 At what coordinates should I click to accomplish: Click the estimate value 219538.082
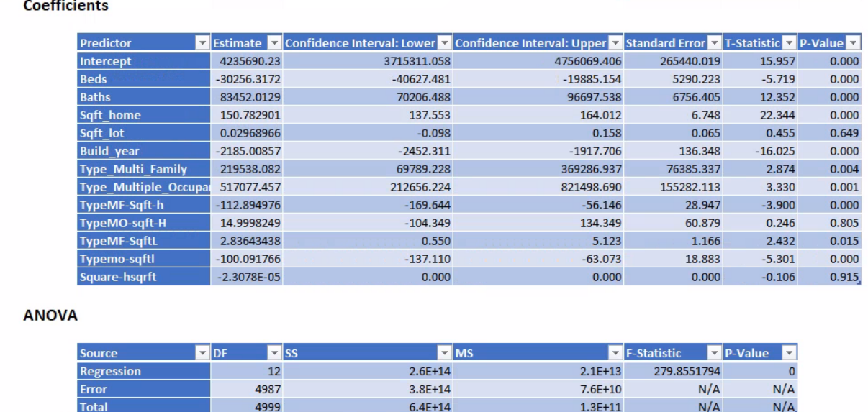click(x=247, y=169)
